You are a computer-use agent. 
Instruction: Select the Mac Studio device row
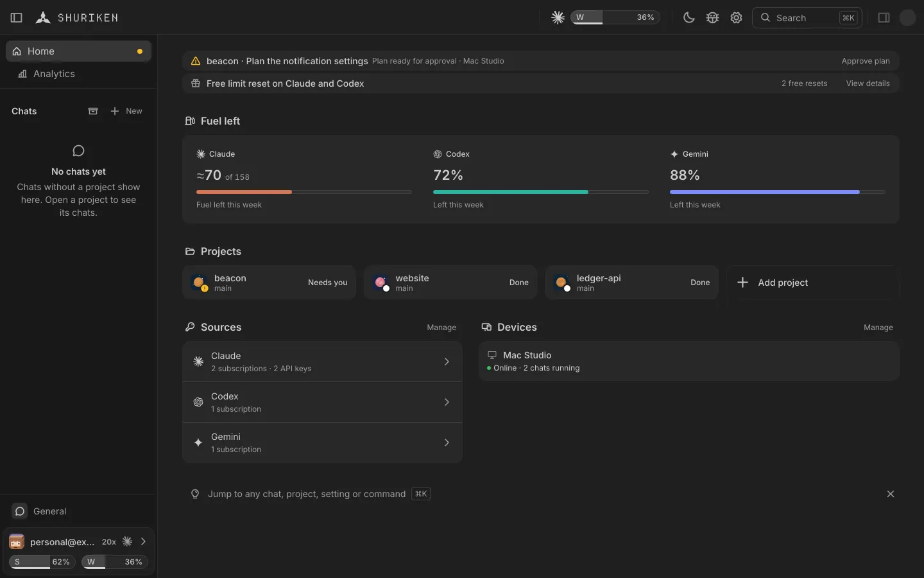point(689,361)
